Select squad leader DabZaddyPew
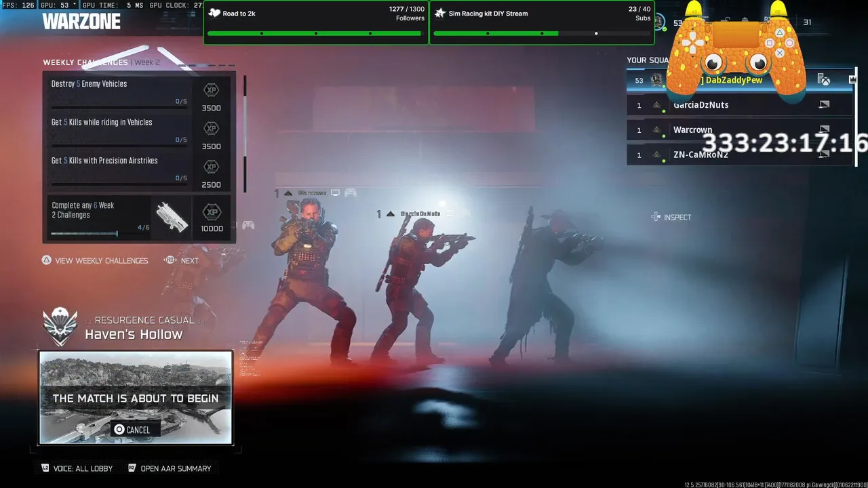 739,80
